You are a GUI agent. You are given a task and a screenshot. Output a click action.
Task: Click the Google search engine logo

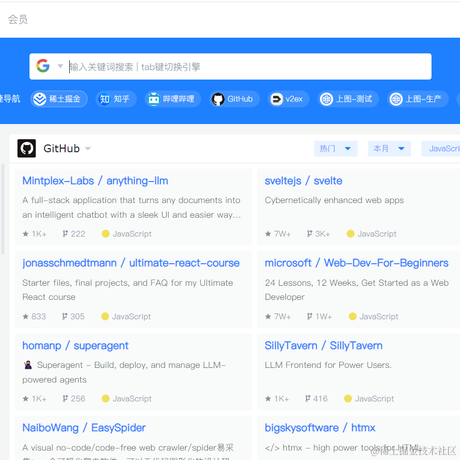click(43, 66)
